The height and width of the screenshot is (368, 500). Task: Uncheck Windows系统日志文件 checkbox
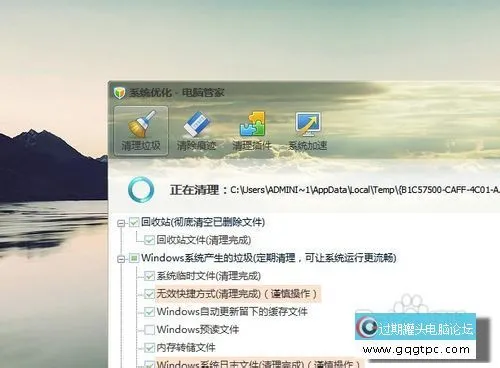click(x=149, y=364)
